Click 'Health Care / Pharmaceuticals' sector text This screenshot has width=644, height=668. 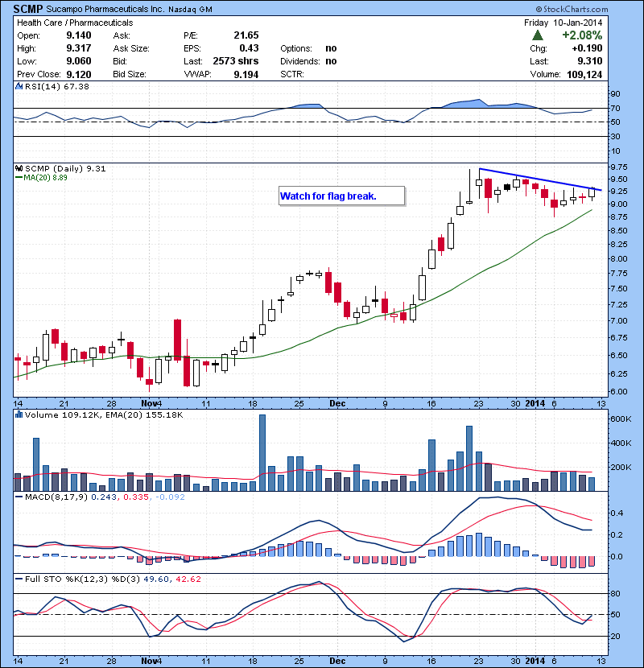click(x=75, y=23)
